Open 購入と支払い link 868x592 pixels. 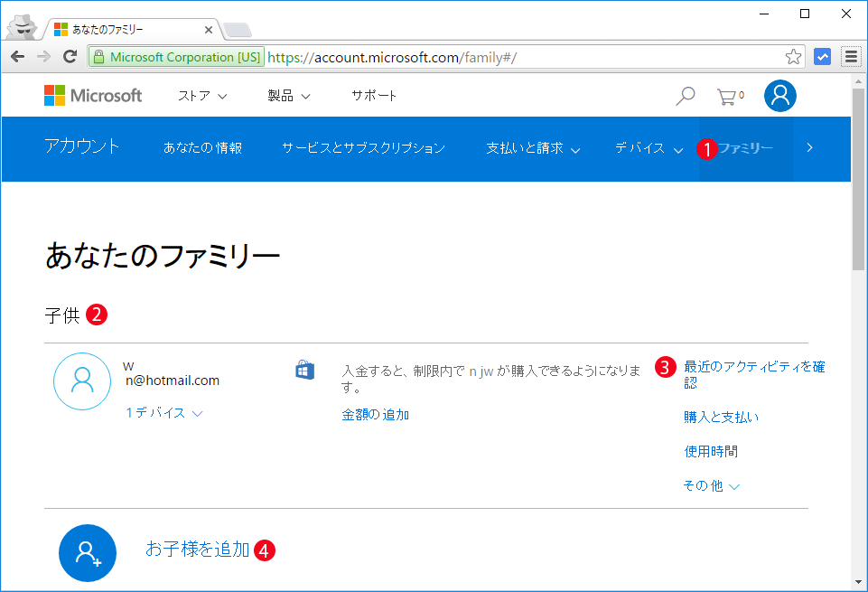[x=721, y=417]
